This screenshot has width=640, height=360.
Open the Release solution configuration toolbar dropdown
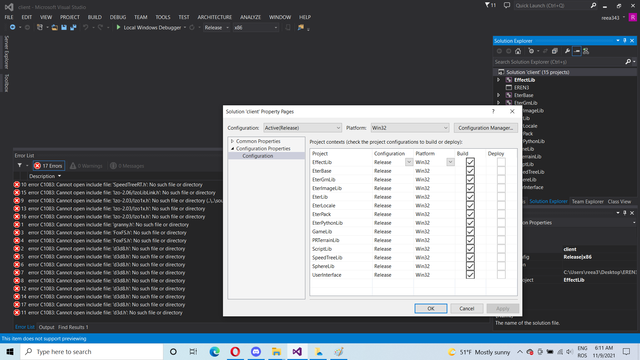216,27
